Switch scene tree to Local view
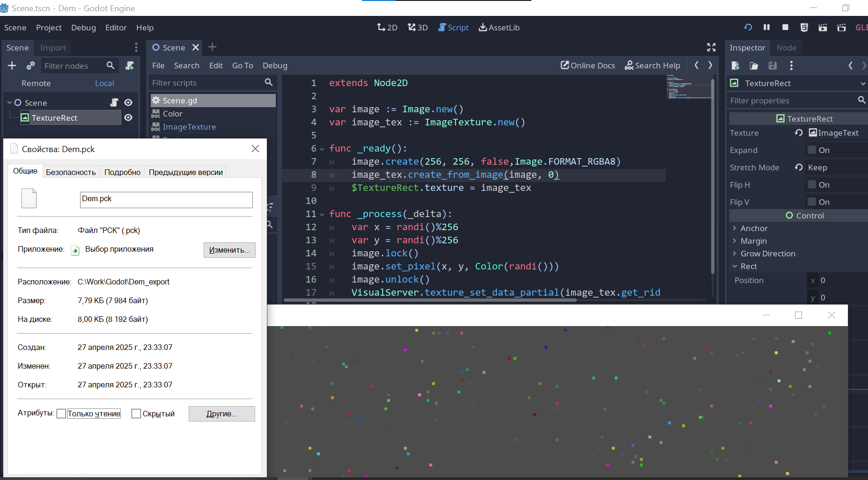868x480 pixels. (104, 83)
